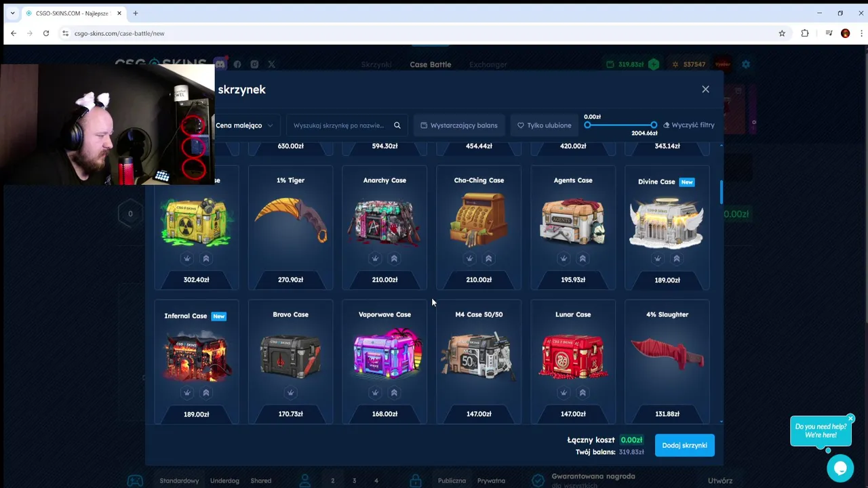This screenshot has height=488, width=868.
Task: Click the double-chevron icon under Divine Case
Action: click(677, 258)
